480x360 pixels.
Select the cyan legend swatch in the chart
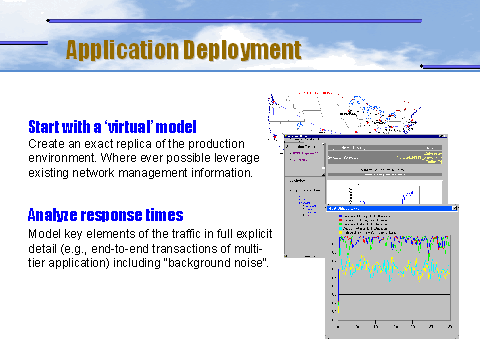tap(340, 229)
